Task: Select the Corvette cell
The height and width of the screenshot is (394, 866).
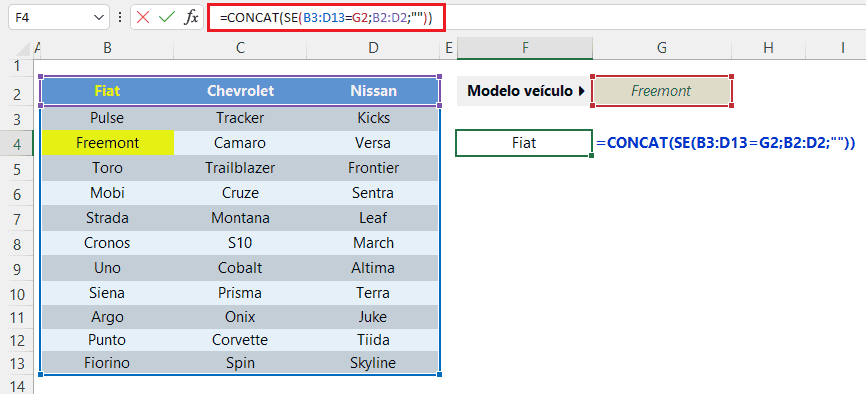Action: [x=240, y=339]
